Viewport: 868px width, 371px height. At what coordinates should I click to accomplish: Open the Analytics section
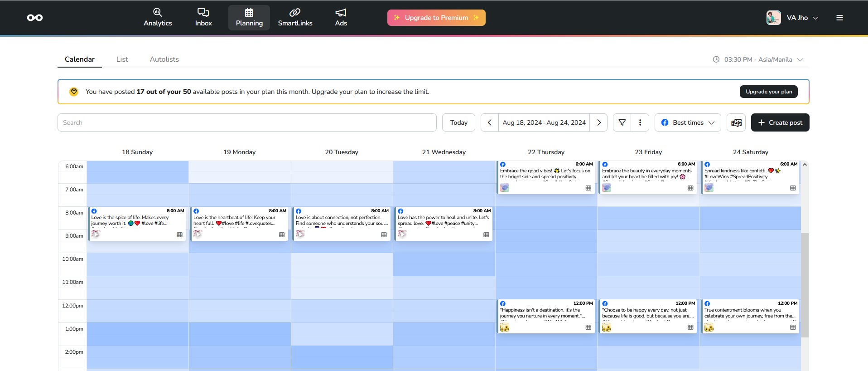[x=158, y=18]
